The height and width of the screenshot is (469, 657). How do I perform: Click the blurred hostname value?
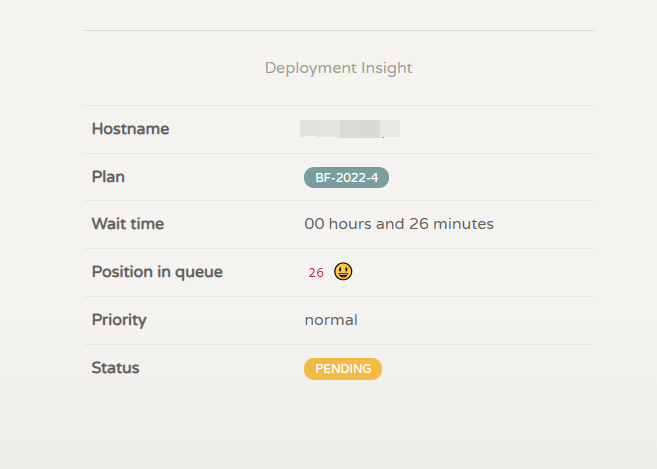point(350,129)
